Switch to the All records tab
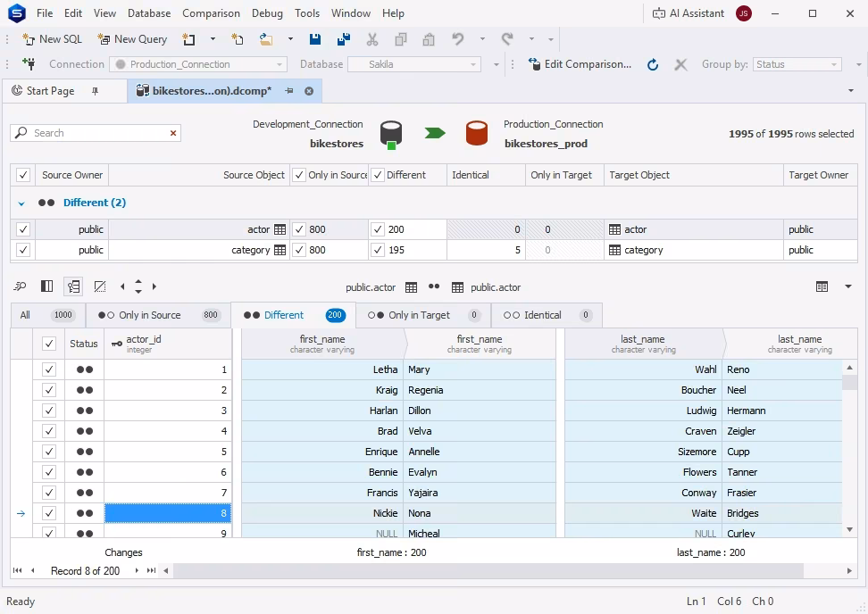This screenshot has height=614, width=868. [x=47, y=315]
